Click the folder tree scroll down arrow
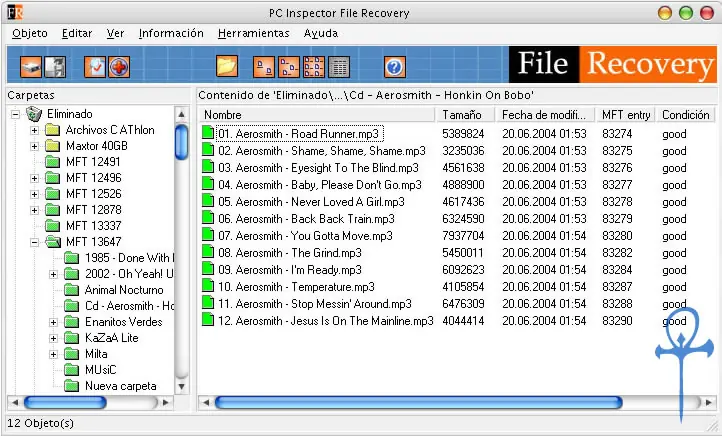The image size is (722, 436). pyautogui.click(x=182, y=387)
